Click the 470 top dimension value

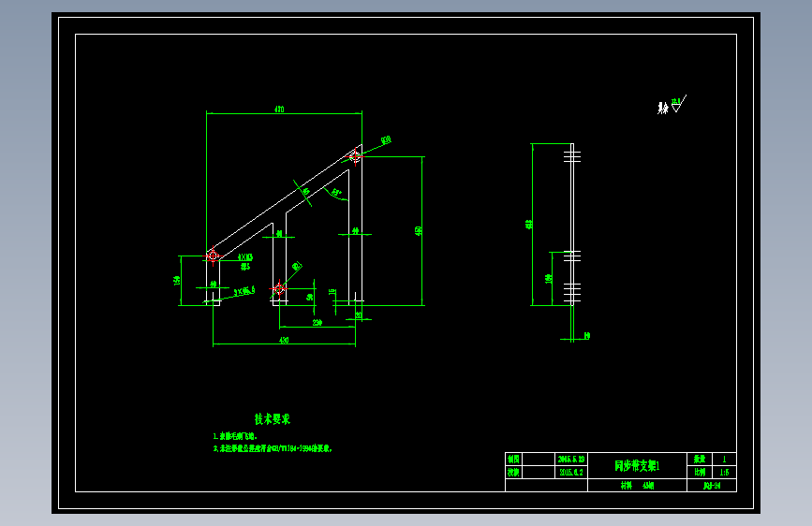pos(279,110)
